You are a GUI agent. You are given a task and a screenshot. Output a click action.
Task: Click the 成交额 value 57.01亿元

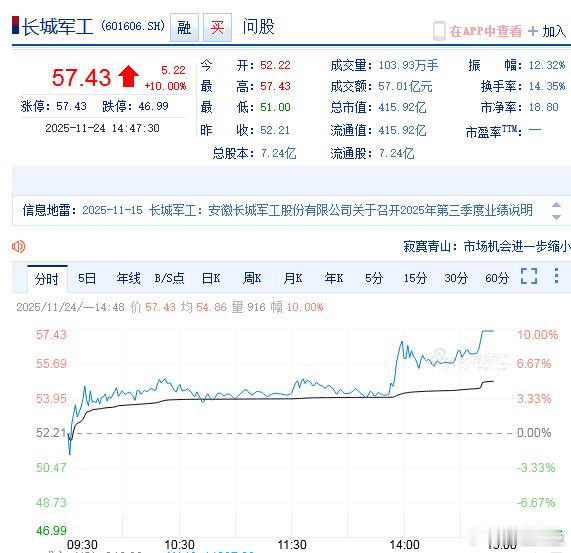405,87
